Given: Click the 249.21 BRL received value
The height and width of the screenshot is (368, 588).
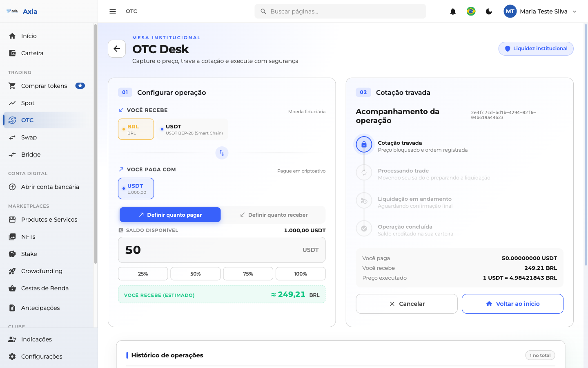Looking at the screenshot, I should 541,268.
